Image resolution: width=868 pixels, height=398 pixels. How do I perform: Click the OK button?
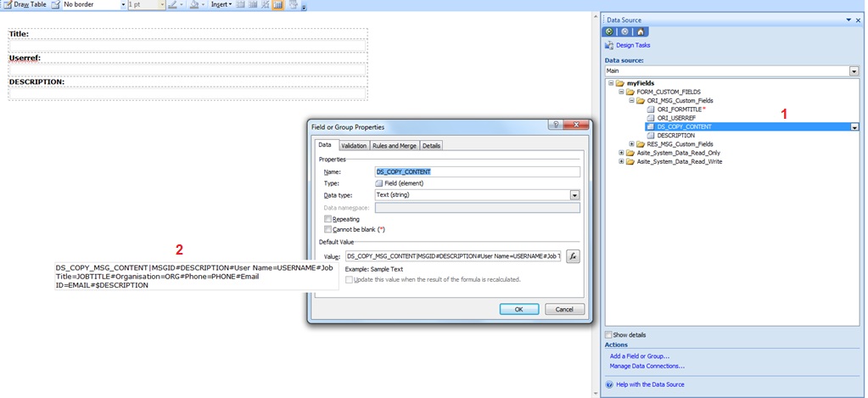(518, 310)
